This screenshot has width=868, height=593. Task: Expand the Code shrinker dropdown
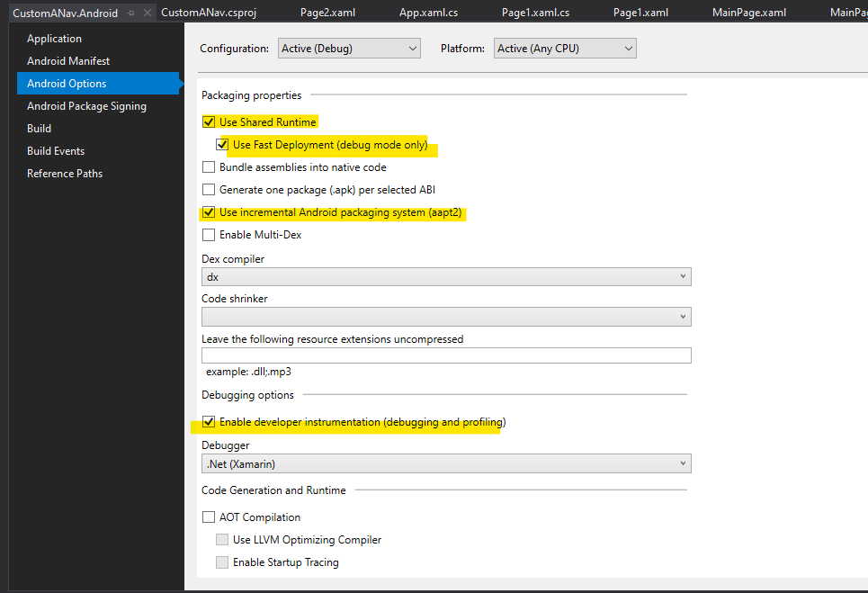(x=446, y=317)
